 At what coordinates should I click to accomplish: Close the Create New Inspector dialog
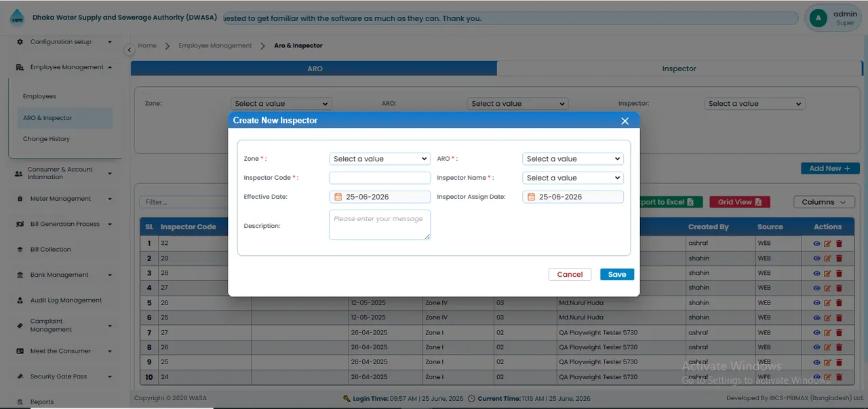click(625, 121)
